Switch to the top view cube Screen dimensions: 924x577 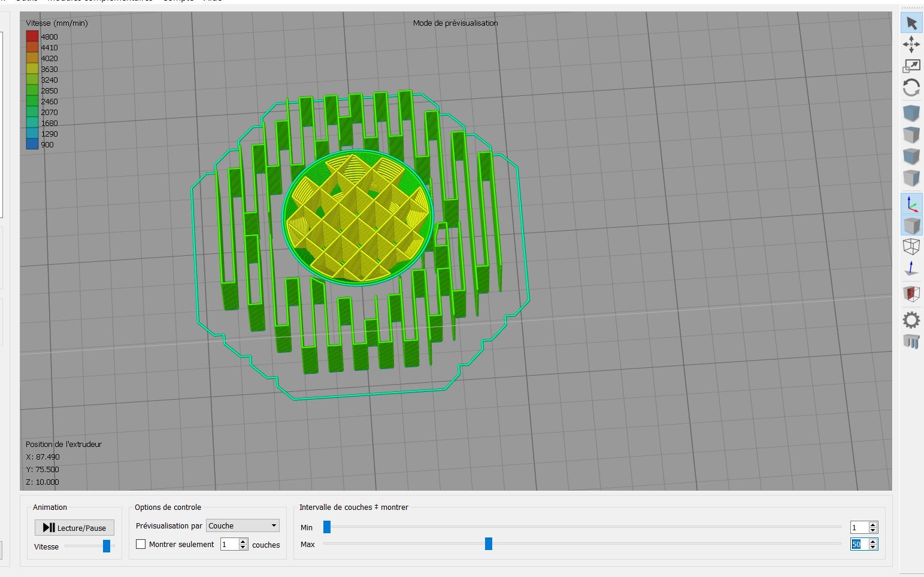(x=911, y=135)
